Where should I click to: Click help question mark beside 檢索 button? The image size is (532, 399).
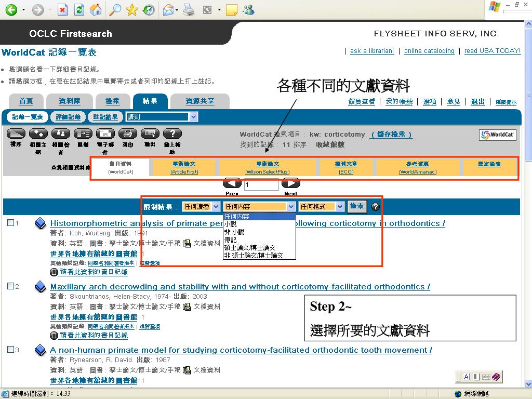click(x=375, y=207)
